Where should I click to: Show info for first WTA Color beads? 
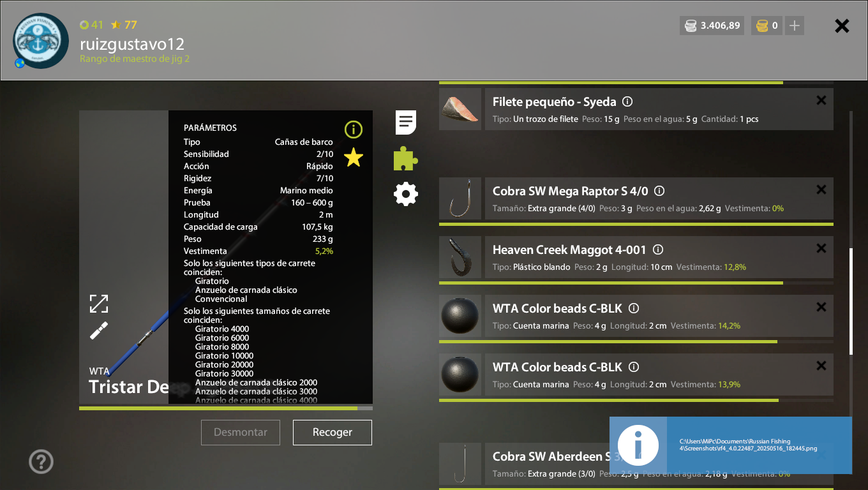pyautogui.click(x=634, y=308)
